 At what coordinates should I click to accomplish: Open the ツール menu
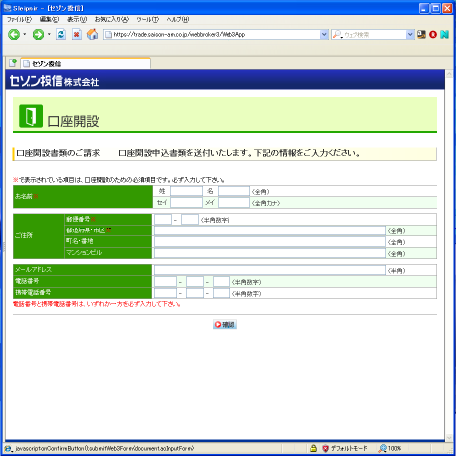click(148, 19)
